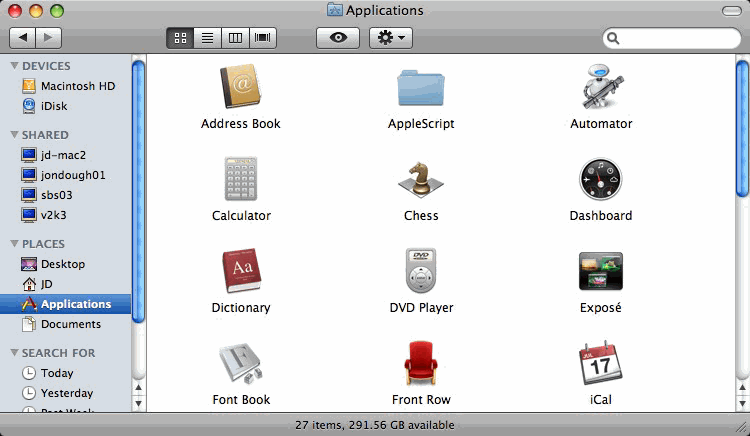Select the Automator robot icon
Screen dimensions: 750x436
click(602, 87)
